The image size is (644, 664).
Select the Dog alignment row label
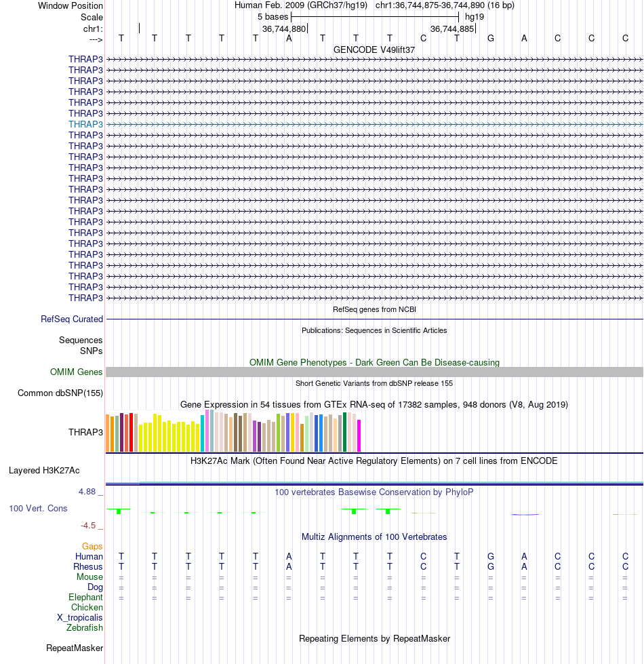click(x=95, y=587)
